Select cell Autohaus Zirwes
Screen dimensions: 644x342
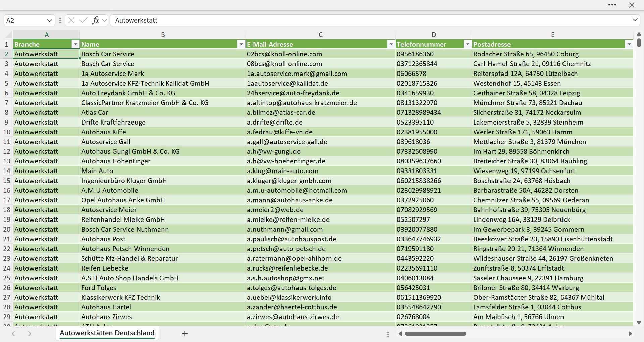click(163, 317)
